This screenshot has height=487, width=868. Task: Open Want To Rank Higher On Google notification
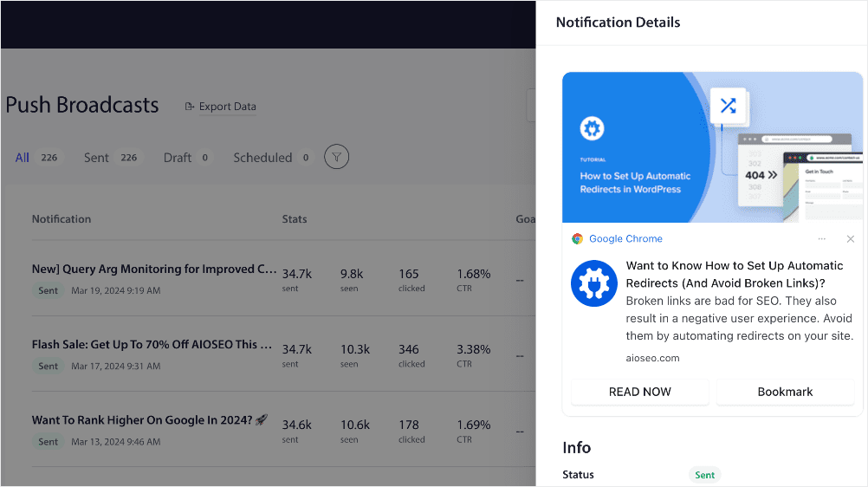pos(150,420)
